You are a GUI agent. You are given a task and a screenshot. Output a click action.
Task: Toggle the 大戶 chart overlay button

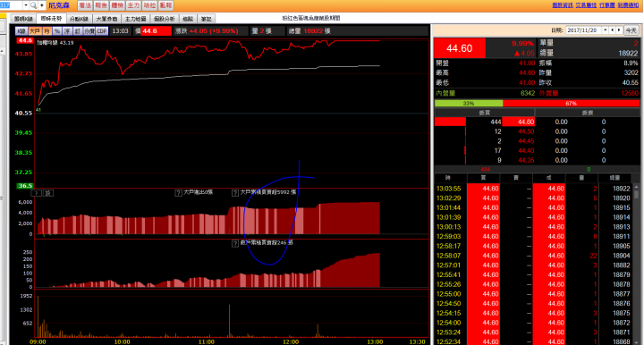click(x=35, y=30)
